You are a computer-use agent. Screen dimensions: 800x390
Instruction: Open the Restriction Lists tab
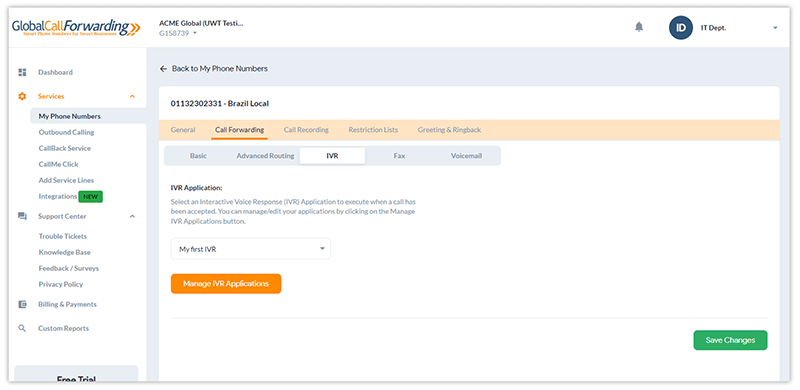[373, 130]
